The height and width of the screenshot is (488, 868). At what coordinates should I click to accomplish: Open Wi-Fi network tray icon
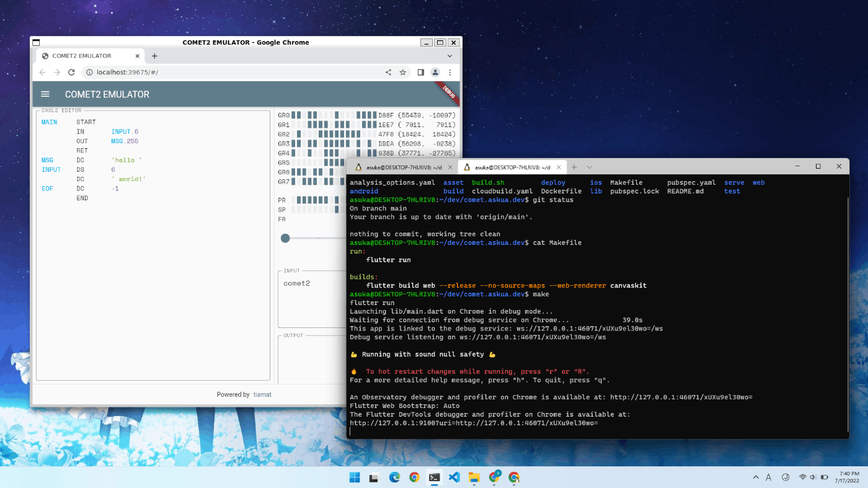pos(803,477)
